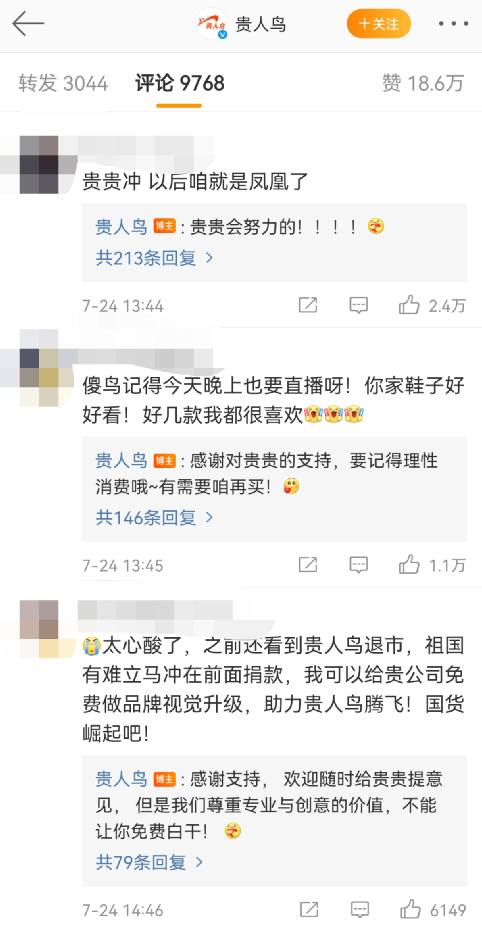Expand 共146条回复 replies
The image size is (482, 931).
pyautogui.click(x=154, y=518)
